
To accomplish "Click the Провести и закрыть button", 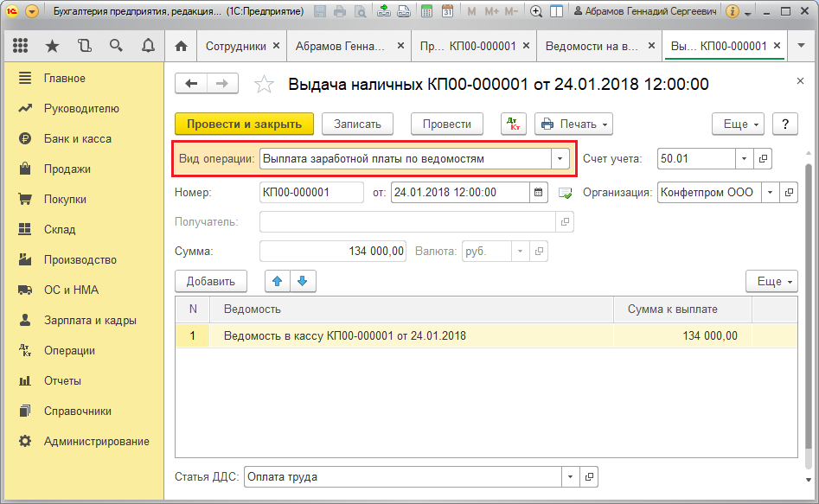I will click(244, 124).
